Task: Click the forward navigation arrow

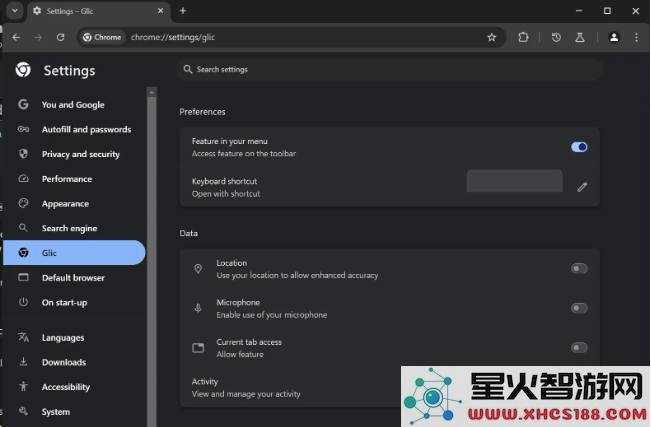Action: pos(38,37)
